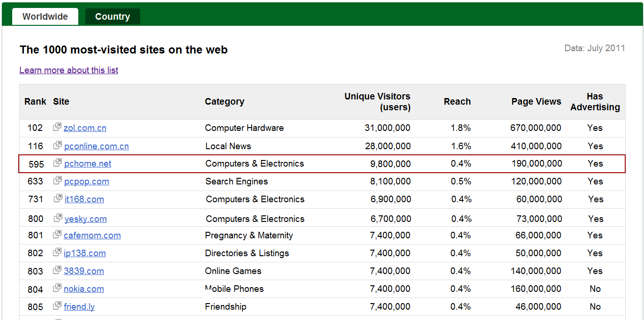The width and height of the screenshot is (644, 320).
Task: Open external link icon beside pcpop.com
Action: click(58, 181)
